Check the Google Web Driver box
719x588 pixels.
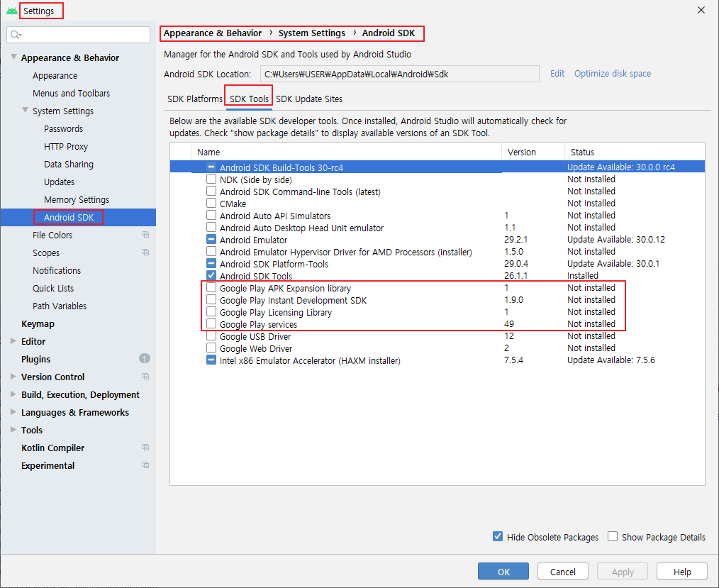pos(211,348)
